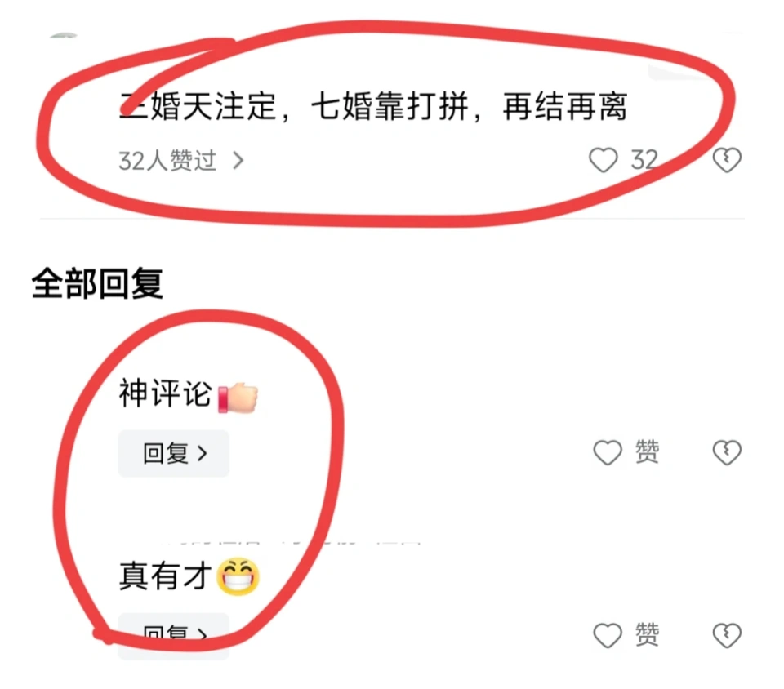This screenshot has height=689, width=784.
Task: Tap broken heart icon on 神评论 reply
Action: [727, 453]
